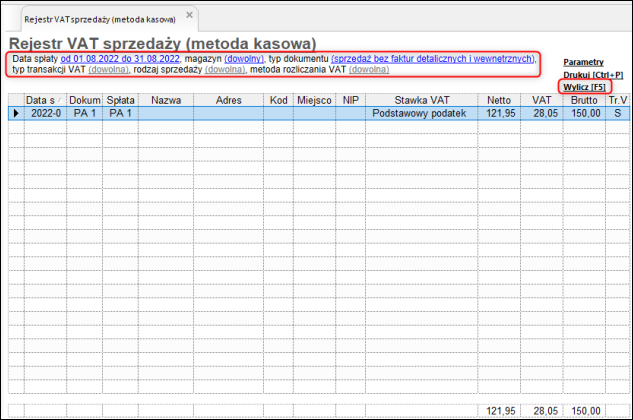This screenshot has width=633, height=420.
Task: Change typ transakcji VAT (dowolna) link
Action: [108, 70]
